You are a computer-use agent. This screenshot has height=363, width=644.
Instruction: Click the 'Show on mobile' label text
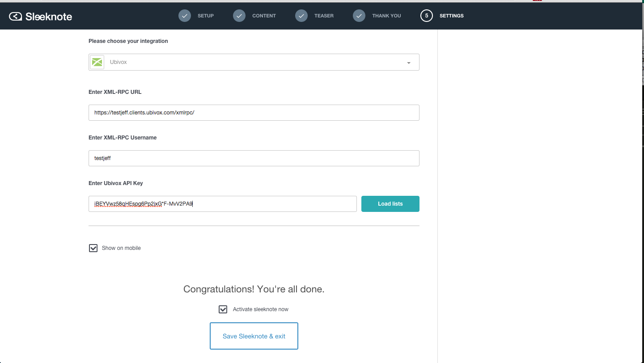point(121,248)
